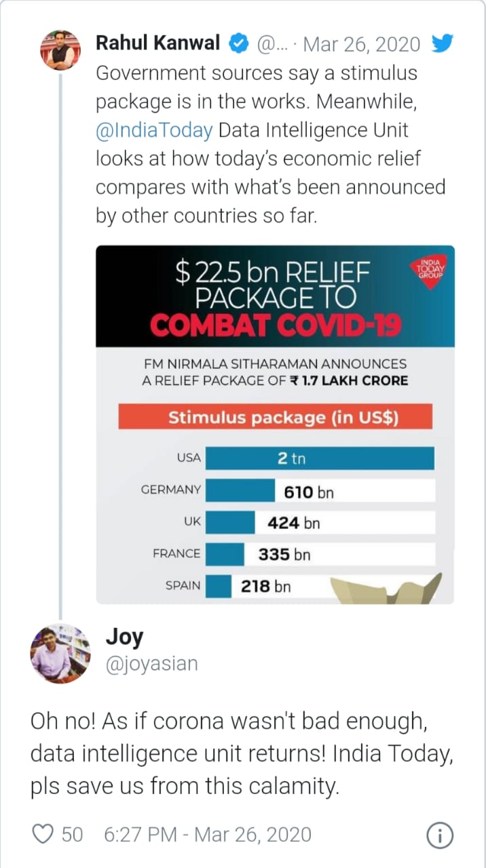Open Rahul Kanwal profile name

157,44
